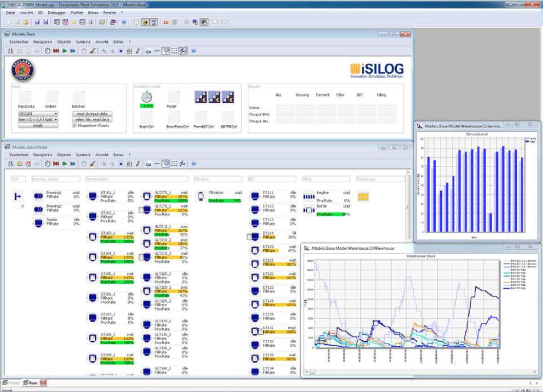Screen dimensions: 543x392
Task: Open event controller clock icon in Base window
Action: pos(47,51)
